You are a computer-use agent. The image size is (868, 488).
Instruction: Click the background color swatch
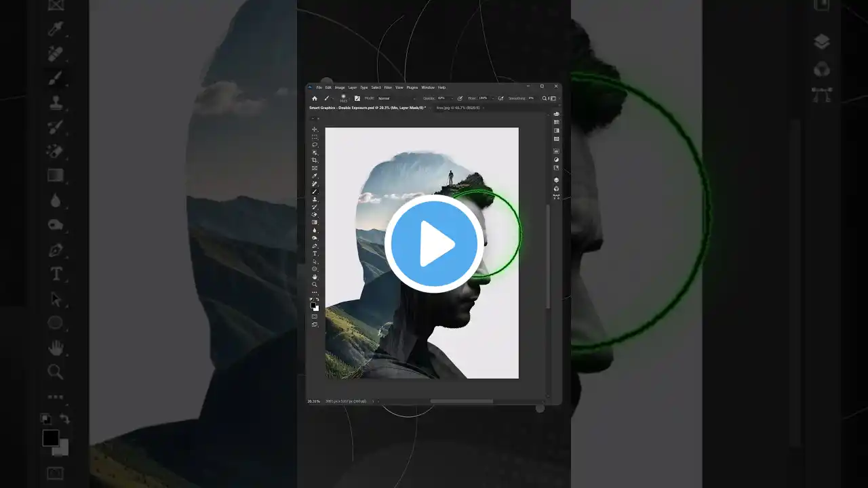(x=317, y=308)
